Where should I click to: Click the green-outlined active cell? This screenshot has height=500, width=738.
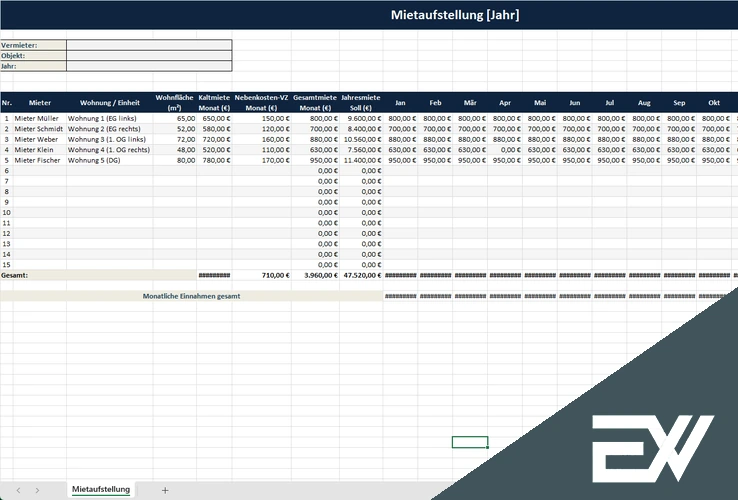pyautogui.click(x=470, y=442)
